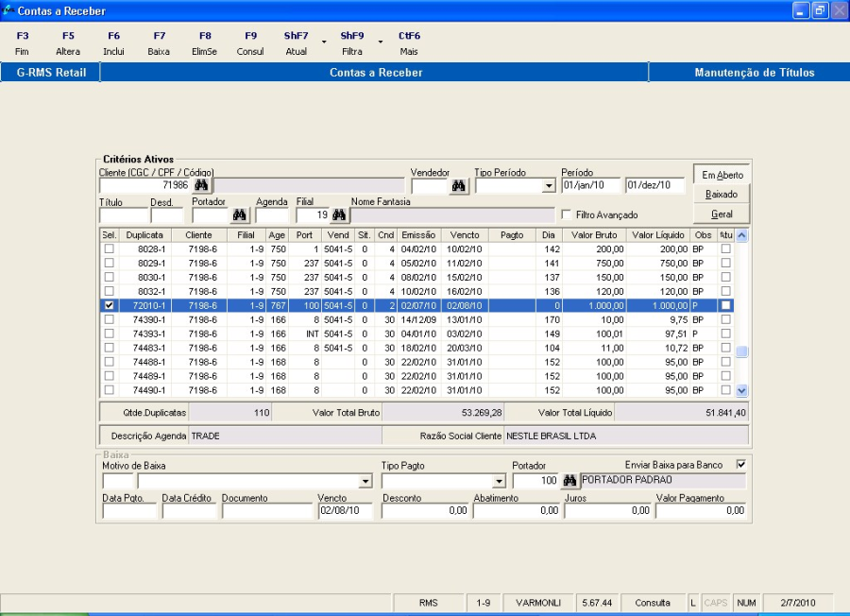Open Portador lookup in Baixa section
The image size is (850, 616).
pos(569,481)
